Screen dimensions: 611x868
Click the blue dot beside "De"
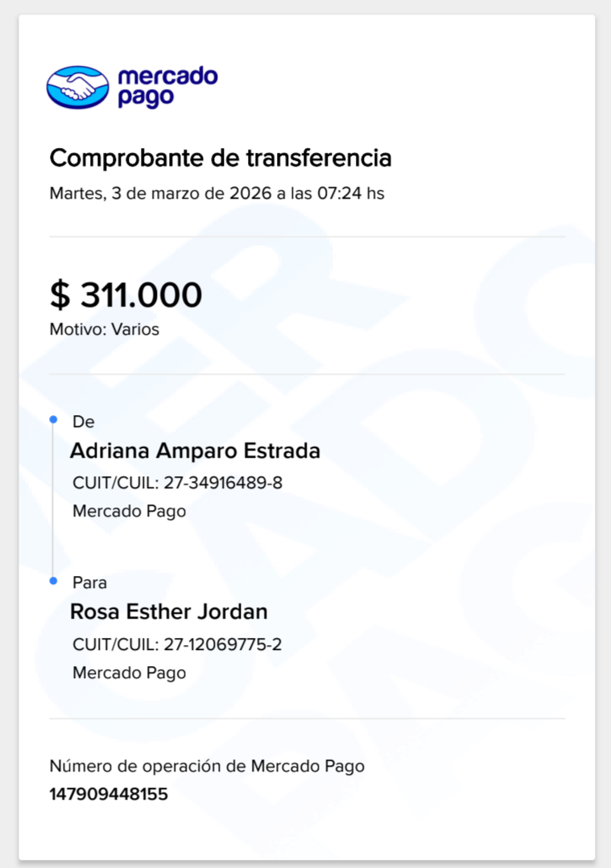click(x=53, y=420)
